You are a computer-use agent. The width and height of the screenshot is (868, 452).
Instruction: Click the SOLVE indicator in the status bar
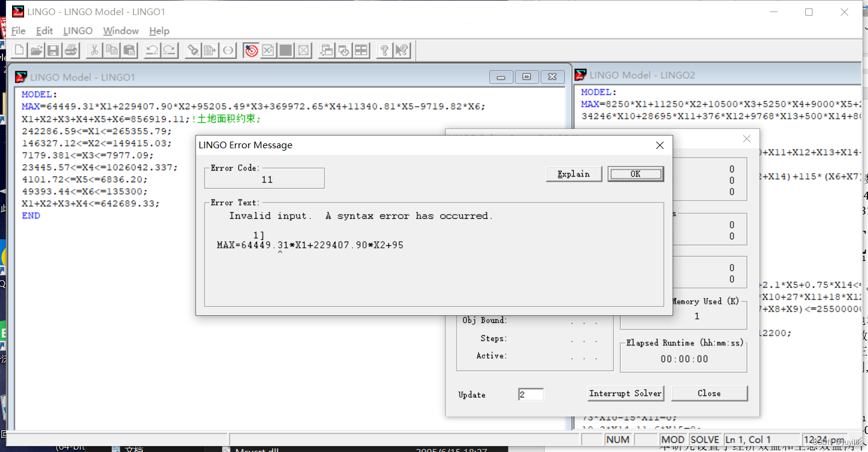(705, 439)
